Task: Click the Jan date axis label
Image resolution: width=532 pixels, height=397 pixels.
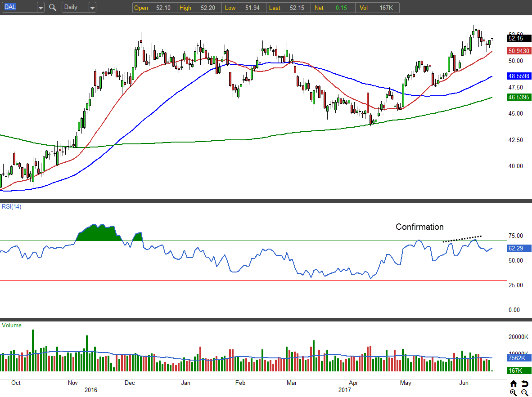Action: point(185,383)
